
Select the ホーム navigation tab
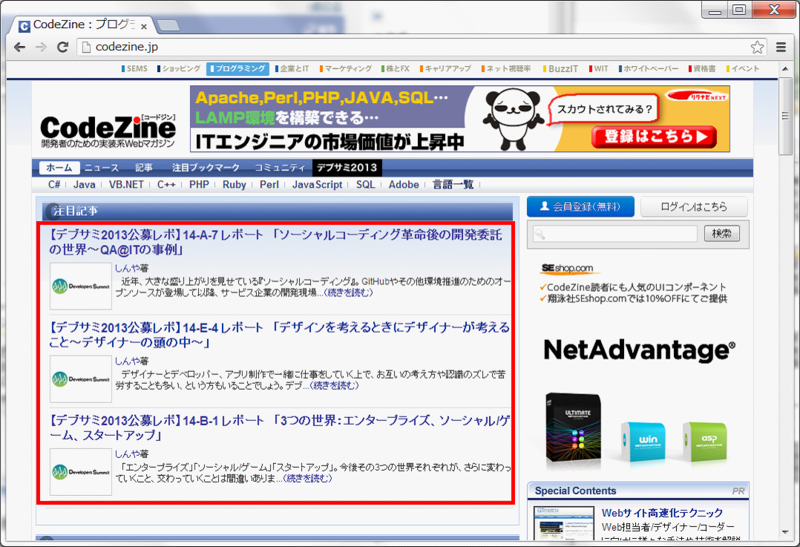[x=59, y=167]
